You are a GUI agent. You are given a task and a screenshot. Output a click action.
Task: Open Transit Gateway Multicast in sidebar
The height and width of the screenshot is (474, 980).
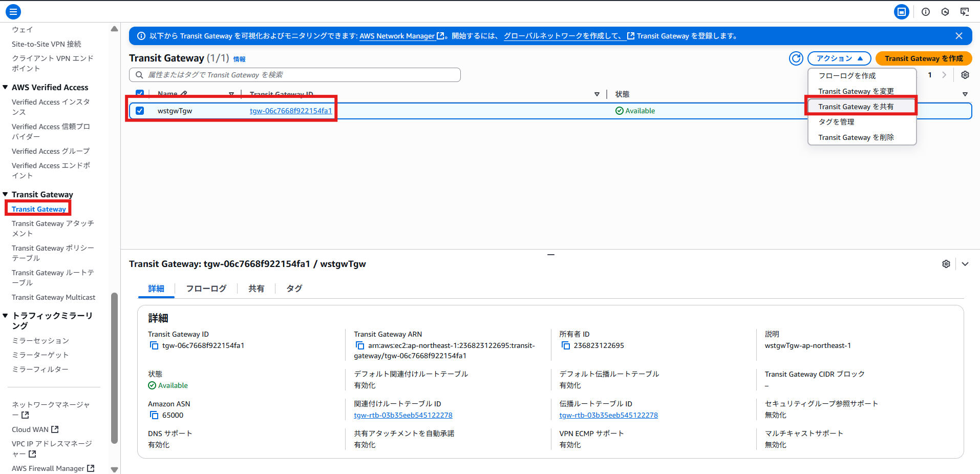pyautogui.click(x=53, y=297)
